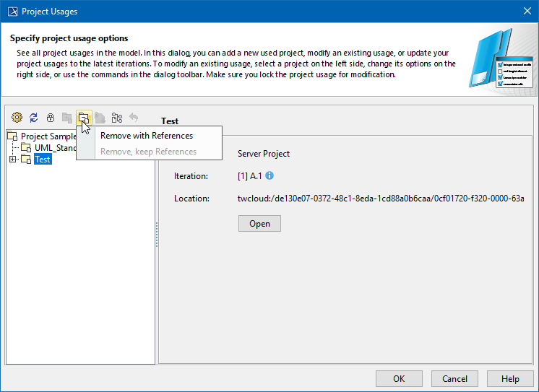Click the Server Project text
Image resolution: width=539 pixels, height=392 pixels.
click(x=263, y=154)
